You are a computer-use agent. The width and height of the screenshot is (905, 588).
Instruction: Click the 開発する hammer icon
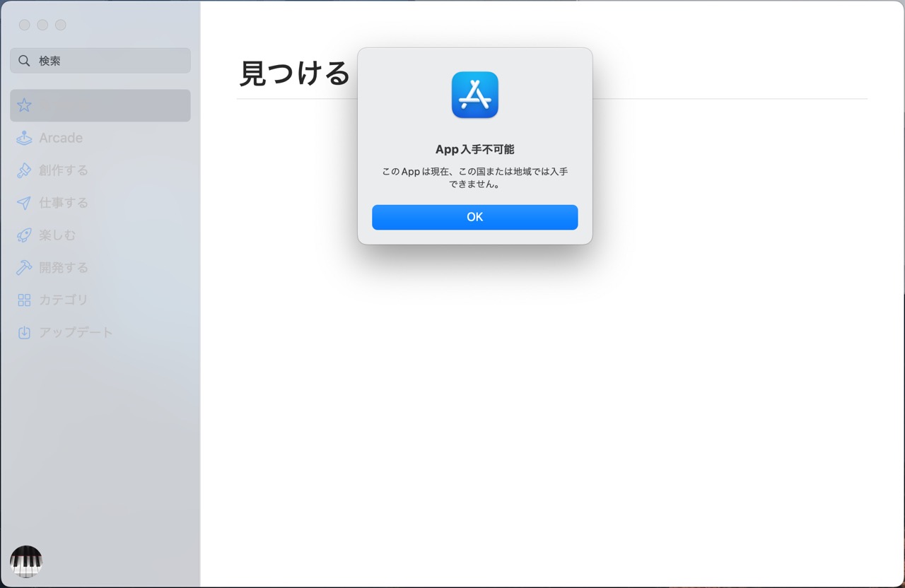24,268
